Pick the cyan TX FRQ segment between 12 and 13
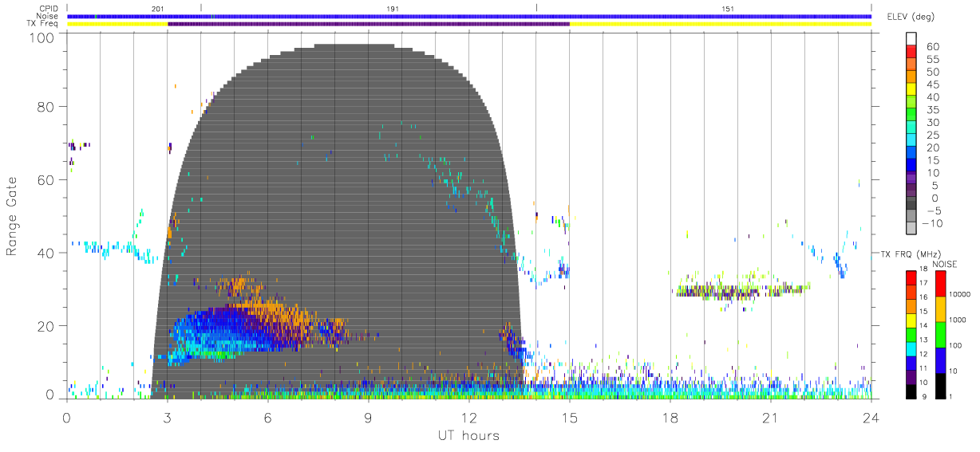This screenshot has height=452, width=980. (x=911, y=348)
